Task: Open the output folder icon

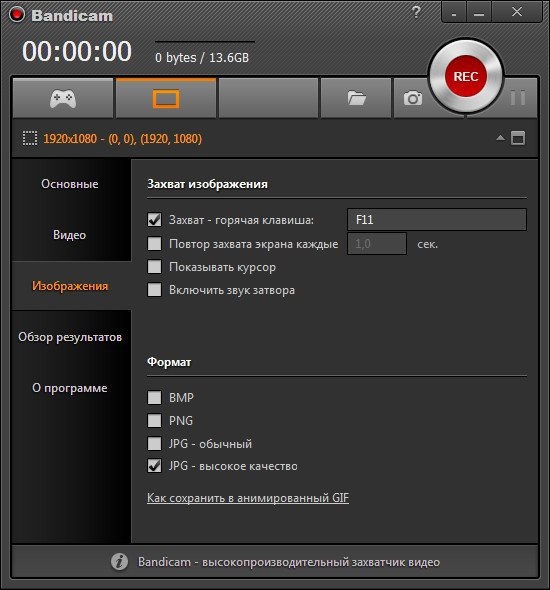Action: [356, 99]
